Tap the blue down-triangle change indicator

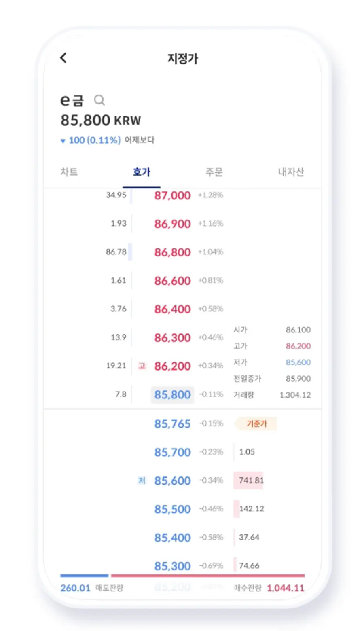pos(63,141)
